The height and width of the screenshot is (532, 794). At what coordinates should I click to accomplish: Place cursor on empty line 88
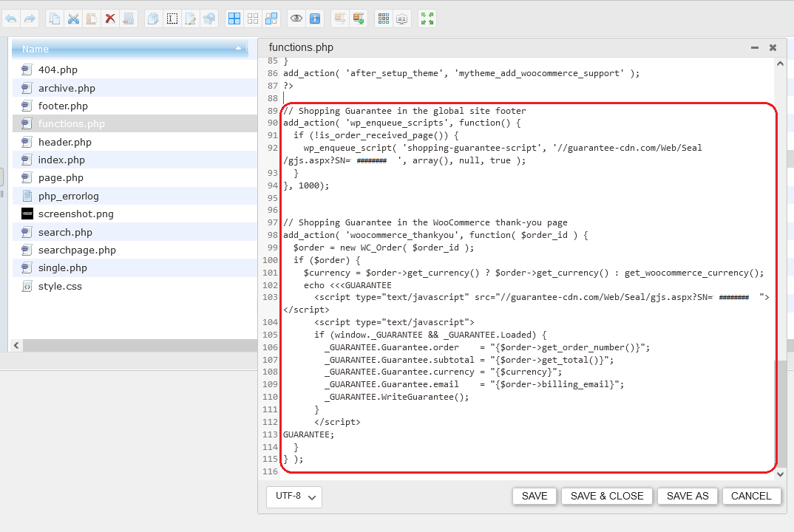526,98
